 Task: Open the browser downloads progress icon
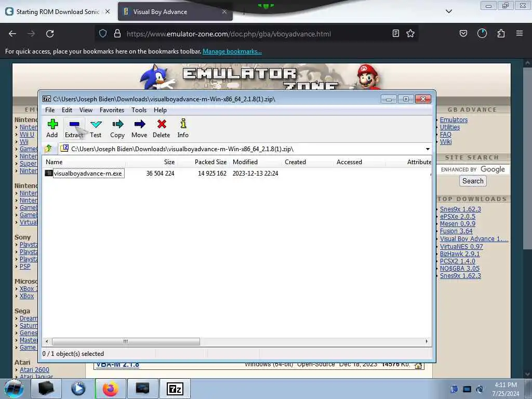tap(482, 33)
